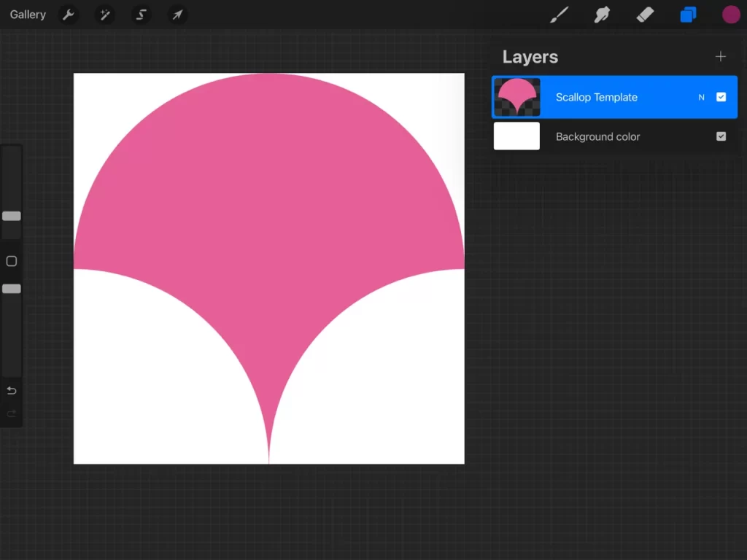Select the Background color layer name
Viewport: 747px width, 560px height.
(x=598, y=136)
